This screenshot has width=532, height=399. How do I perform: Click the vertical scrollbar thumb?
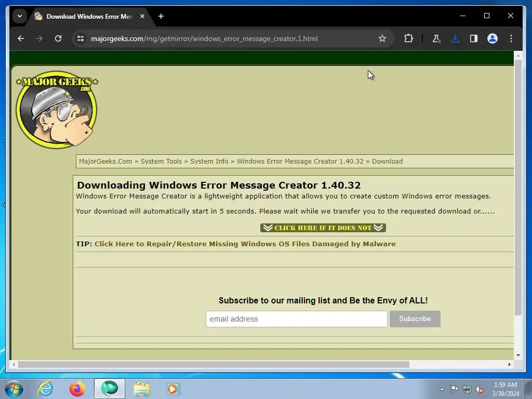tap(518, 188)
